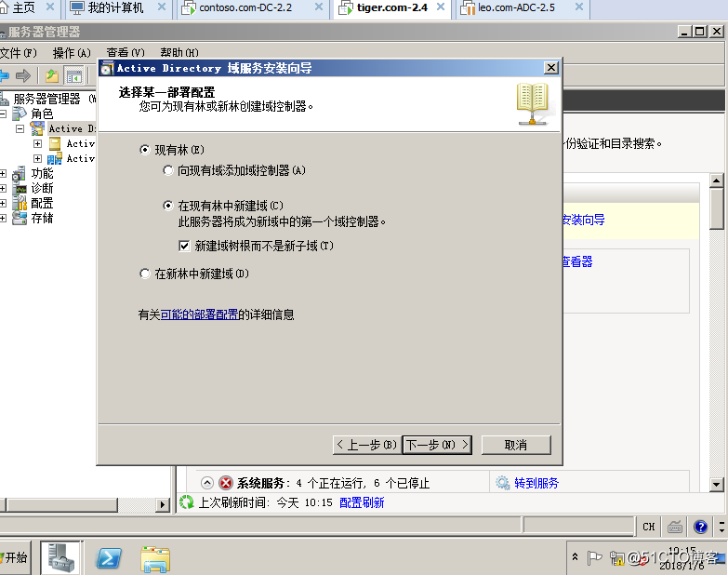Collapse the Active Directory role tree node
Screen dimensions: 728x575
click(20, 128)
